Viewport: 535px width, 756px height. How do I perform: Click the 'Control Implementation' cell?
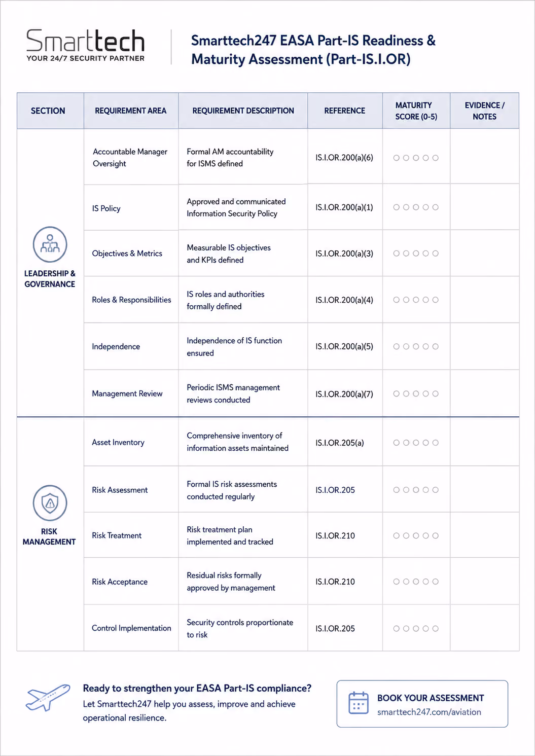(x=131, y=628)
